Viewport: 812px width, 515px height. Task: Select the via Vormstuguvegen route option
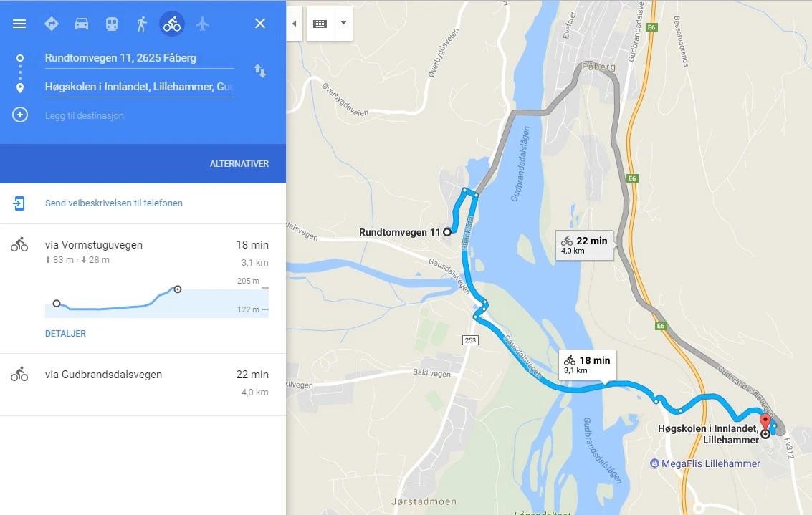pos(143,289)
